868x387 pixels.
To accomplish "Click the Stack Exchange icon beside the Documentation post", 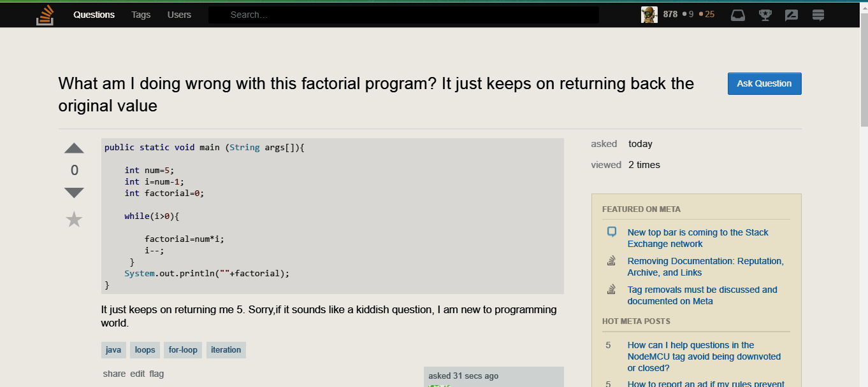I will pos(611,260).
